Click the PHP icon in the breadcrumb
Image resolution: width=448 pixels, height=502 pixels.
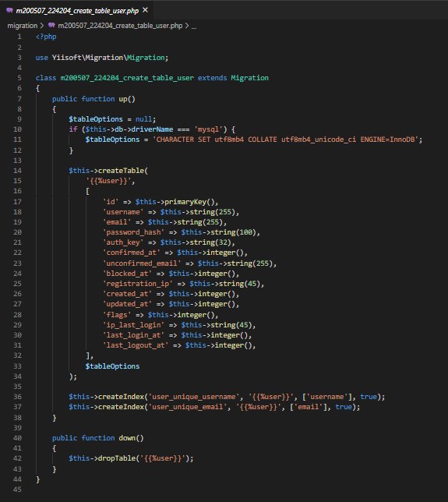point(51,25)
